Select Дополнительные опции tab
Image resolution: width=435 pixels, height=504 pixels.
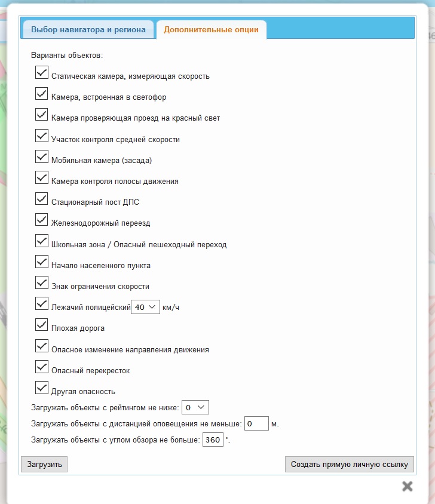(211, 30)
